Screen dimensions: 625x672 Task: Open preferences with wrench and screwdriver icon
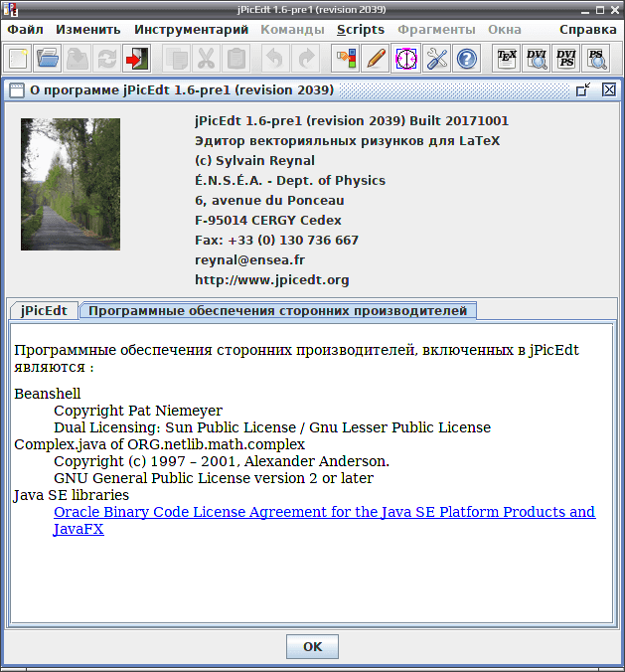pos(436,59)
